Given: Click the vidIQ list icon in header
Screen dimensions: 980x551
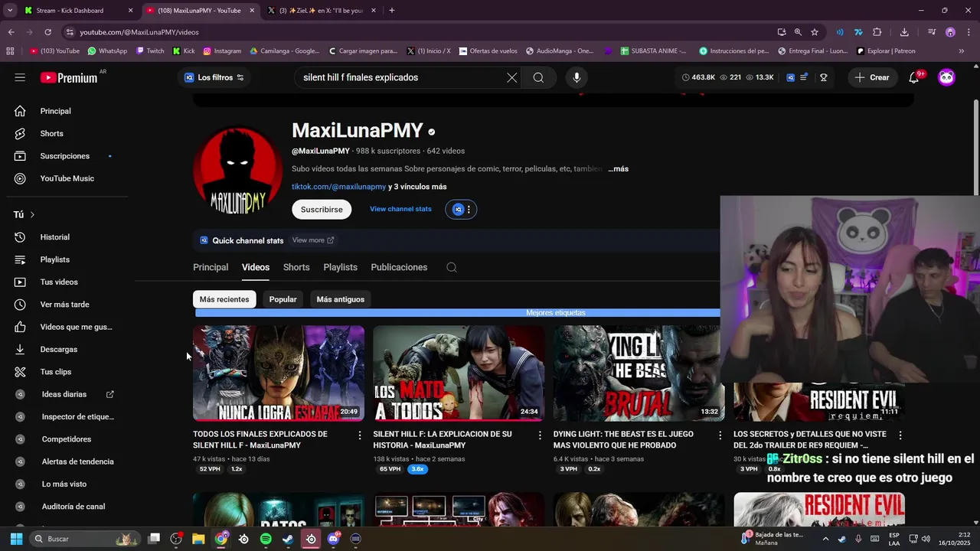Looking at the screenshot, I should [804, 77].
